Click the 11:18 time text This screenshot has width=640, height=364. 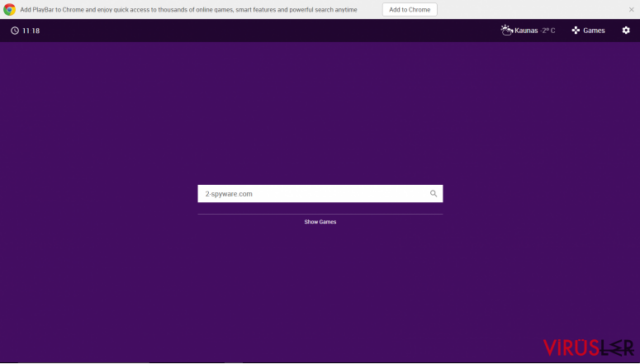click(x=31, y=31)
